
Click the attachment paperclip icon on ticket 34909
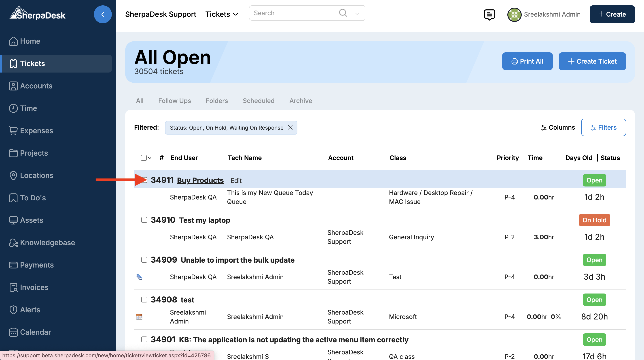pos(139,277)
